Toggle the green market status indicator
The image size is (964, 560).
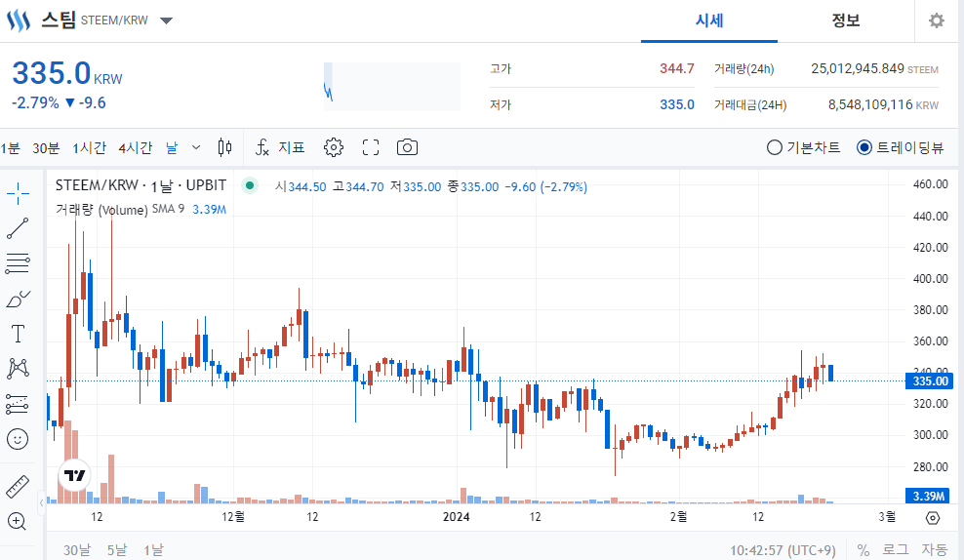click(x=250, y=185)
